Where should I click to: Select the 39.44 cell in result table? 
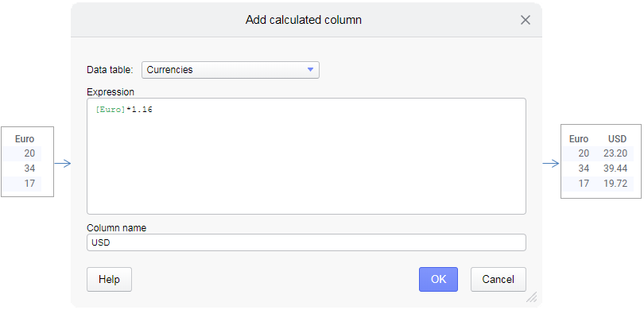click(615, 169)
